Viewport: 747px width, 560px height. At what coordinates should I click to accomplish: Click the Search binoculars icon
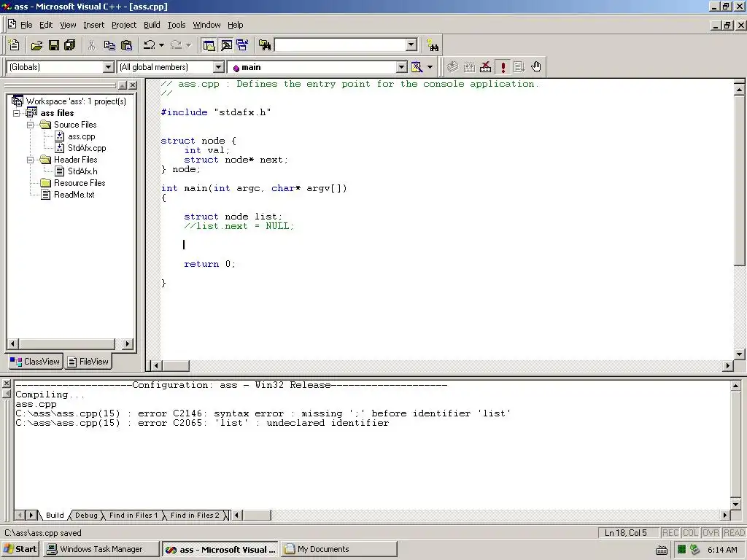pos(432,46)
